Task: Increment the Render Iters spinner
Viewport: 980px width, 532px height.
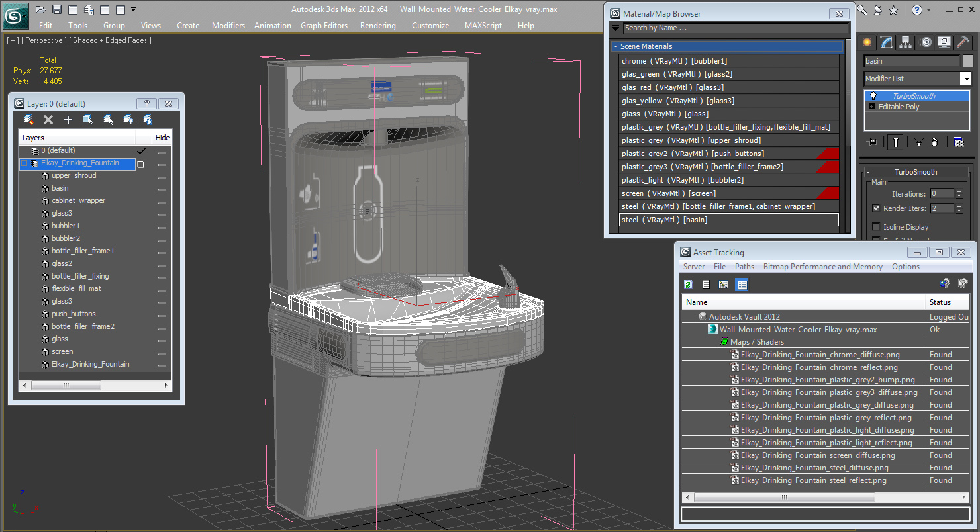Action: click(959, 206)
